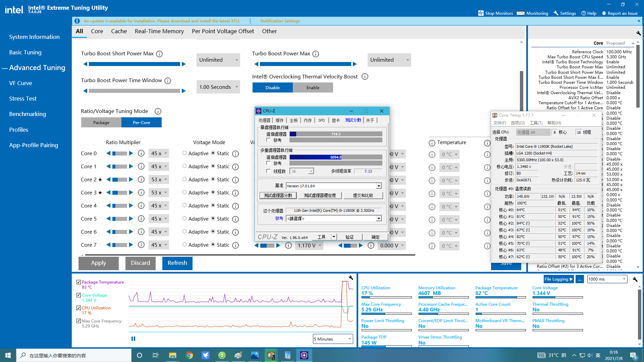Image resolution: width=644 pixels, height=362 pixels.
Task: Click the Apply button
Action: 99,263
